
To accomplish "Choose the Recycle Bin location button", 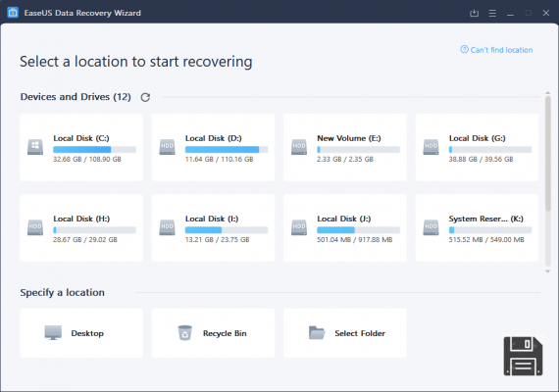I will (213, 333).
